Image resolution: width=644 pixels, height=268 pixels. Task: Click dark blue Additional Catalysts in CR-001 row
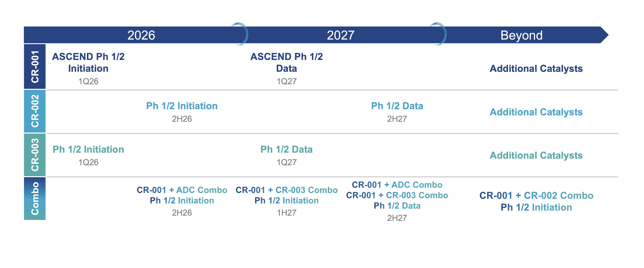coord(536,69)
